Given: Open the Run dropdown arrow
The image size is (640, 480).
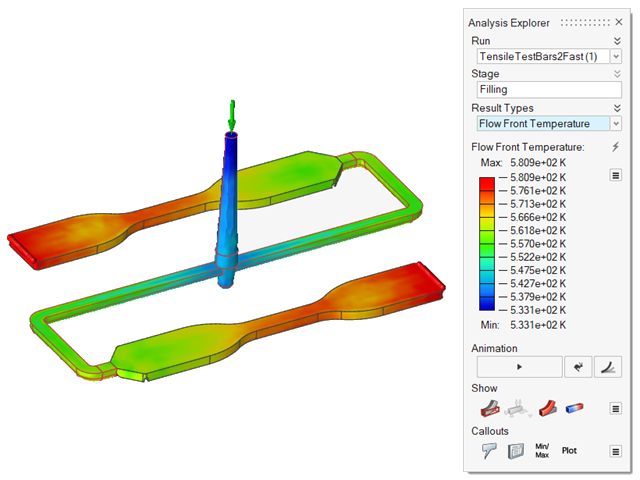Looking at the screenshot, I should pos(616,57).
